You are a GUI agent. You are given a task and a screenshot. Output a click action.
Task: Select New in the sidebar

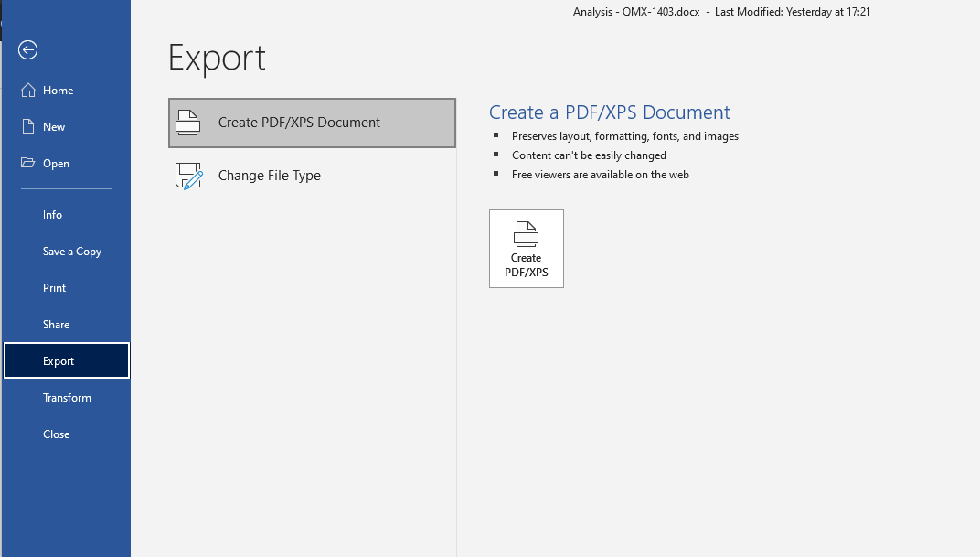[x=66, y=127]
